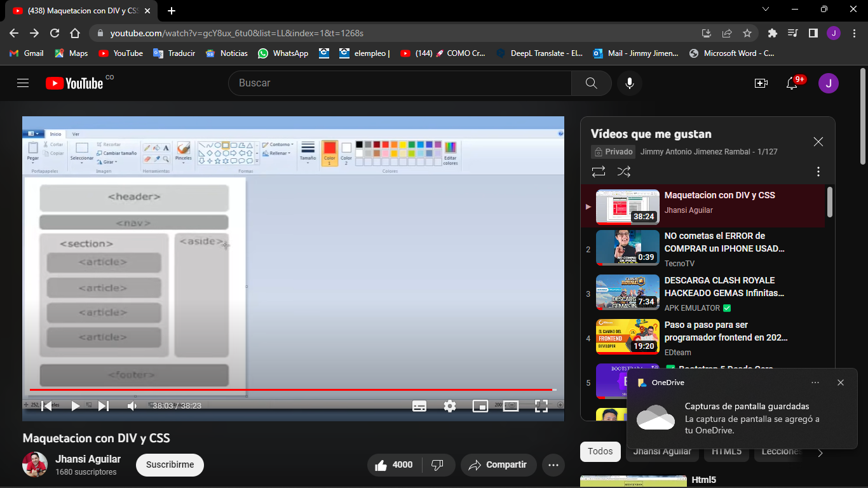The height and width of the screenshot is (488, 868).
Task: Toggle subtitles on the video
Action: (419, 406)
